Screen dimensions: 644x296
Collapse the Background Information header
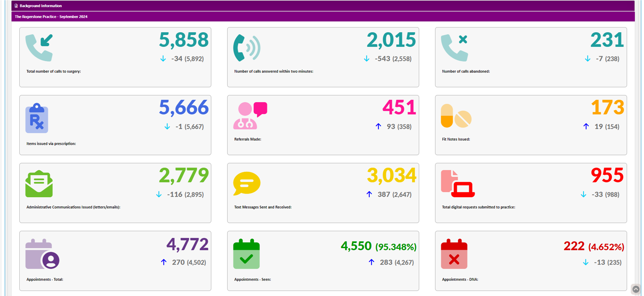pos(323,6)
